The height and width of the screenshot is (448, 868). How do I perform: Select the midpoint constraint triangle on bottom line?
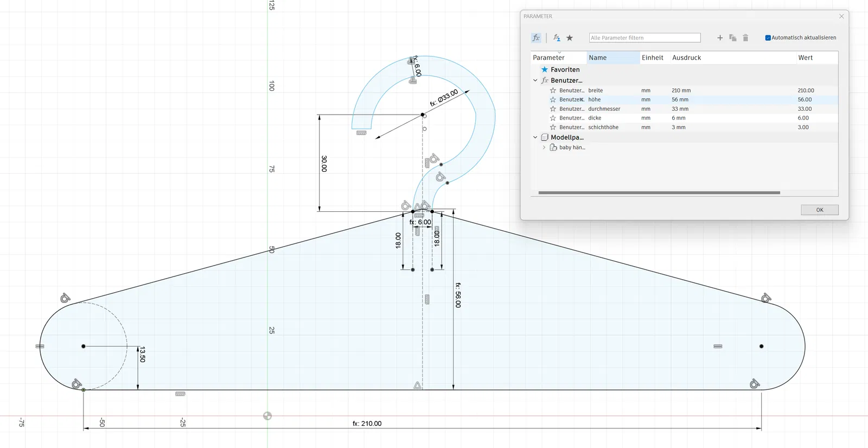tap(417, 386)
